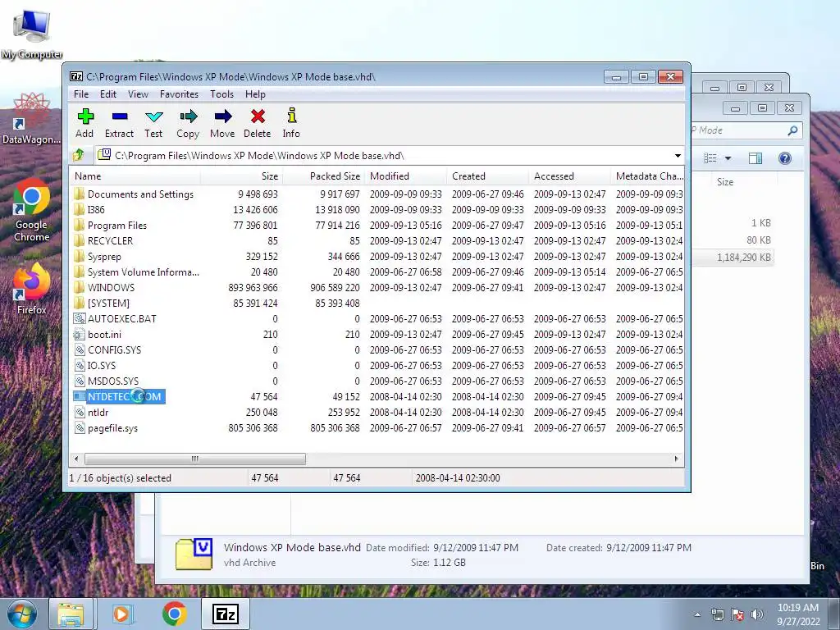Click the Copy toolbar icon
840x630 pixels.
click(x=188, y=123)
